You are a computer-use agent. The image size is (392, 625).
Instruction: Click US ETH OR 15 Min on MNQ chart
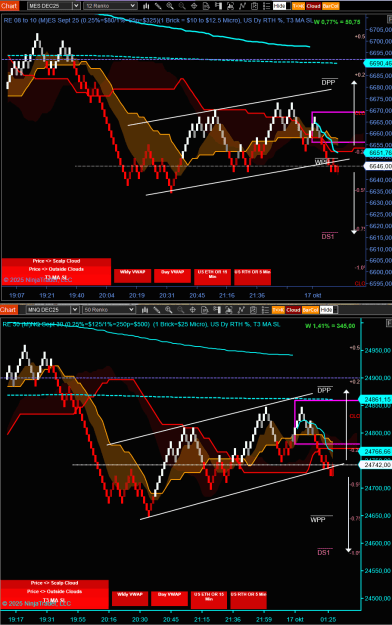pos(209,599)
